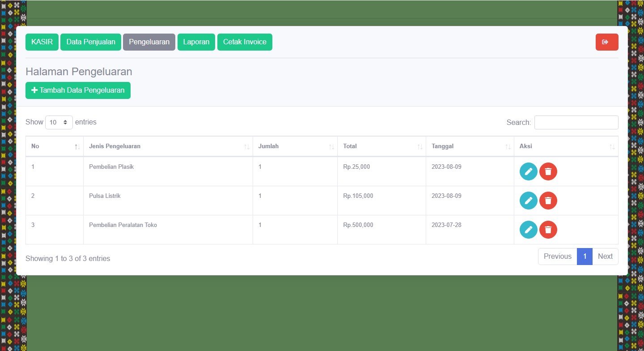Switch to the Laporan page
This screenshot has width=644, height=351.
click(x=196, y=42)
